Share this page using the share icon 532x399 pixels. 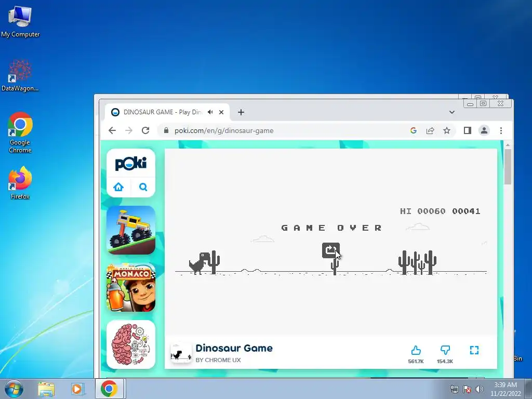[x=430, y=130]
